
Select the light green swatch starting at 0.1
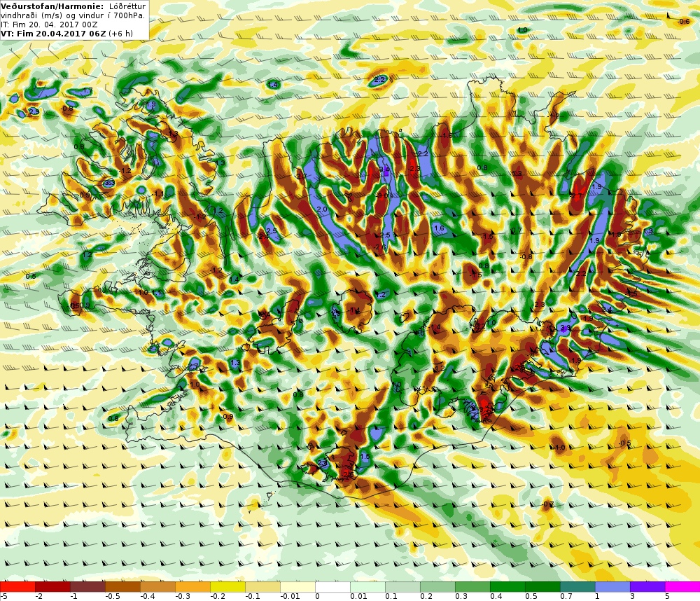coord(402,587)
